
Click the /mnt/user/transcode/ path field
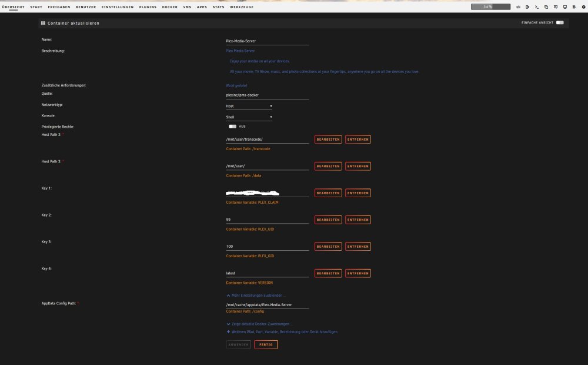(268, 140)
